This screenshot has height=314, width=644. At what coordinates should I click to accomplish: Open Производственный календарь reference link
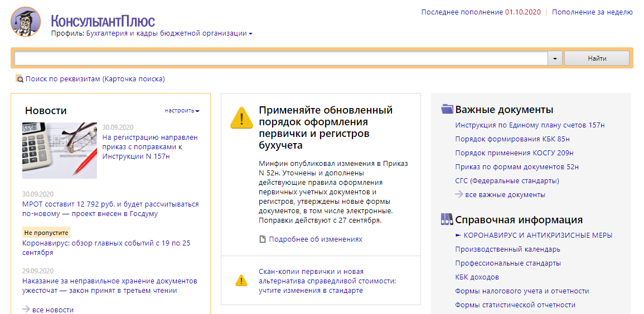click(507, 249)
